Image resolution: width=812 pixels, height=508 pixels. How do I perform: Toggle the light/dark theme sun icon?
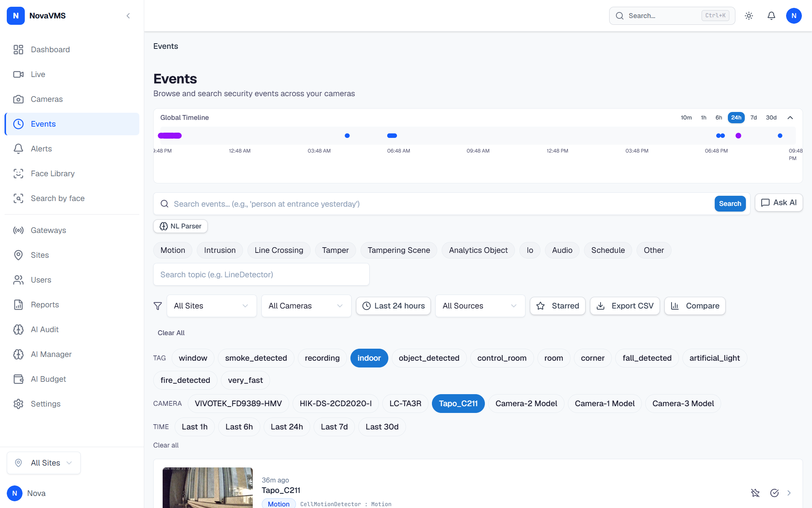[x=749, y=16]
